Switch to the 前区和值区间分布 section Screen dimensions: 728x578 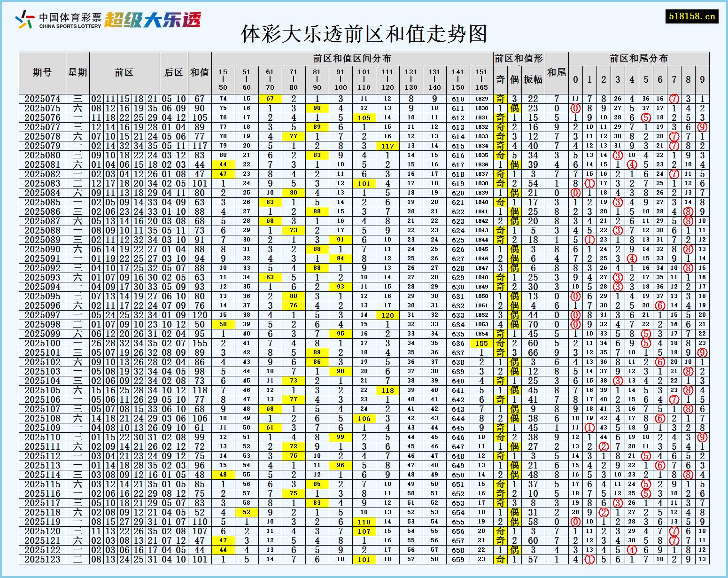(x=352, y=59)
